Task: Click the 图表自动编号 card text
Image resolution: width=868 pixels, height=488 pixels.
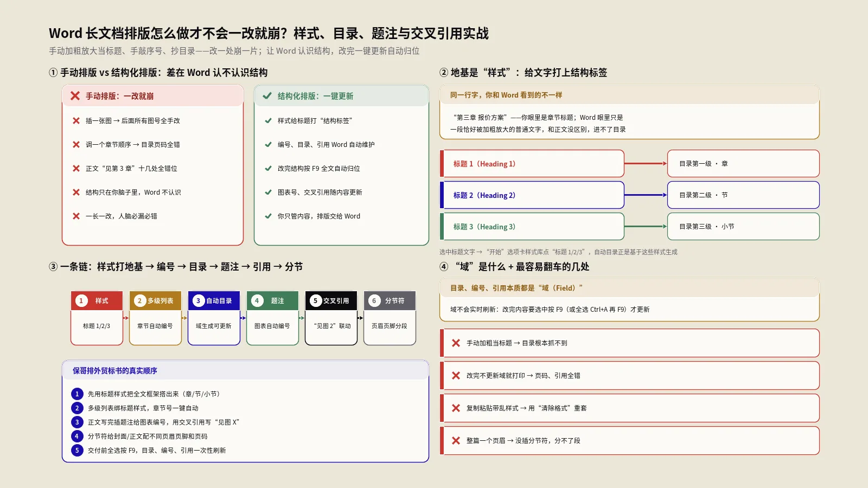Action: 272,326
